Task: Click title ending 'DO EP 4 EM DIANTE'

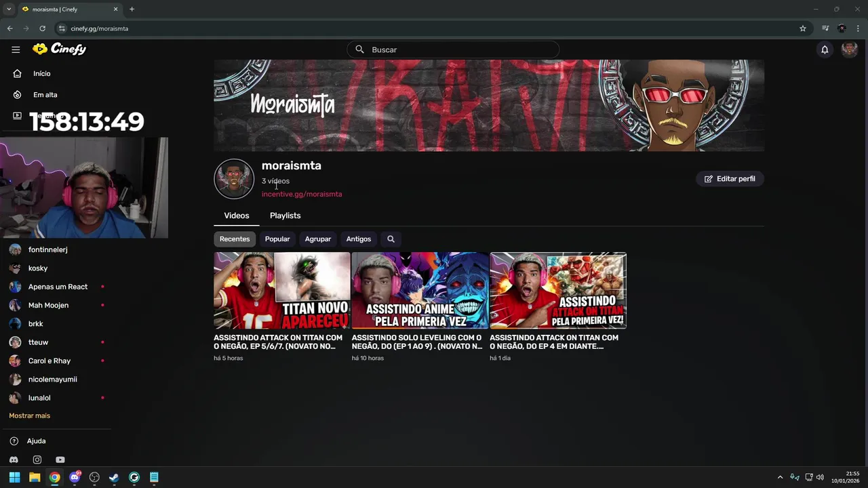Action: point(554,342)
